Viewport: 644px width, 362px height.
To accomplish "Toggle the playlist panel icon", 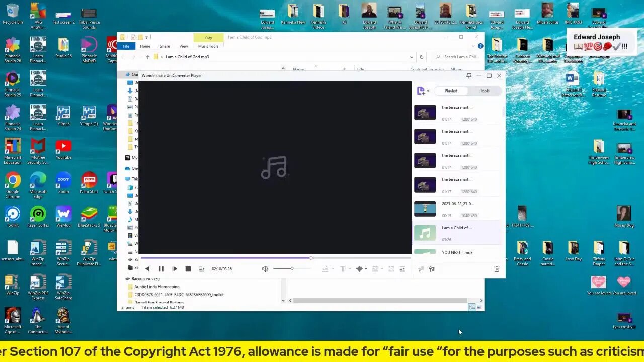I will (402, 269).
